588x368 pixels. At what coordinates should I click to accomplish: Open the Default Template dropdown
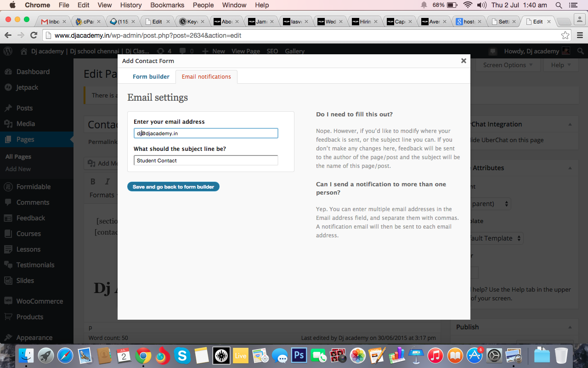coord(497,238)
